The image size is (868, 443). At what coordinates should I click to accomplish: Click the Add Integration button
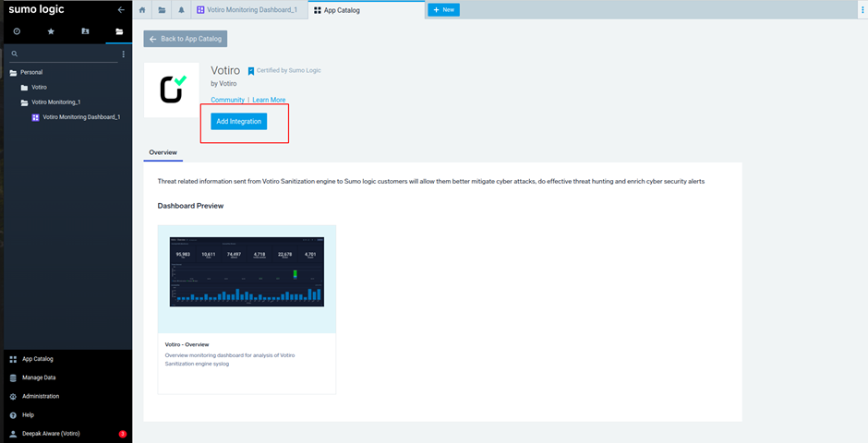(x=238, y=121)
